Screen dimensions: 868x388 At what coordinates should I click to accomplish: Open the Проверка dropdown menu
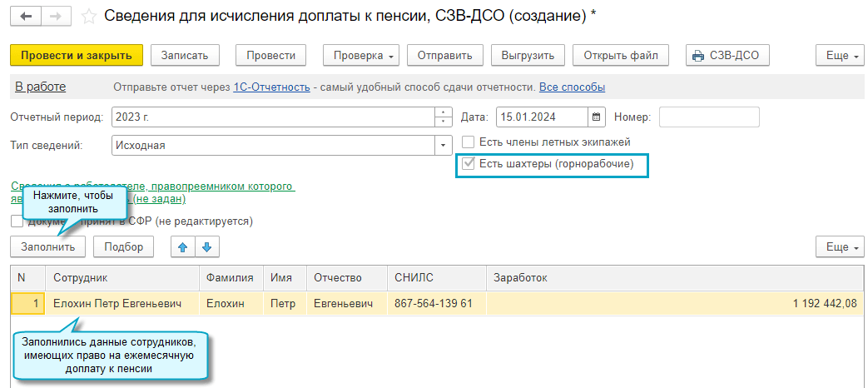[360, 55]
